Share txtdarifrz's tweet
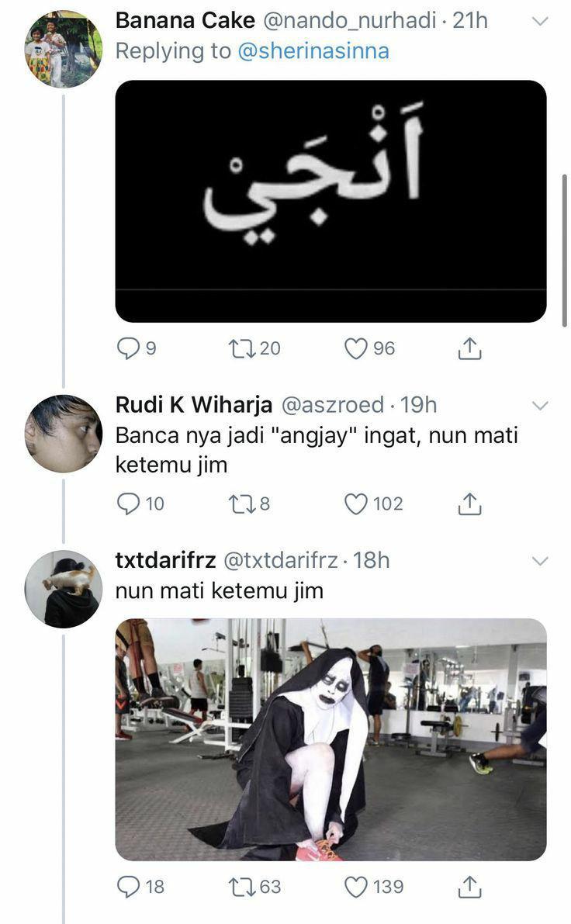571x924 pixels. 469,886
